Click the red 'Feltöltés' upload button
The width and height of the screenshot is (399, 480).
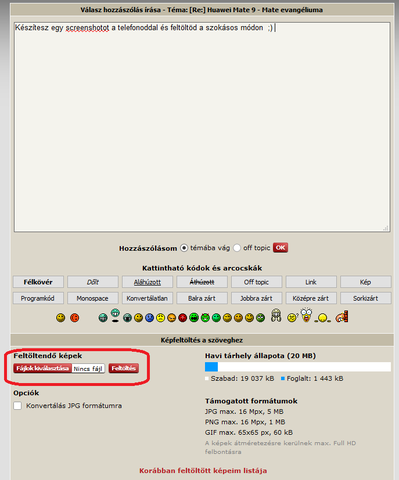pyautogui.click(x=124, y=368)
